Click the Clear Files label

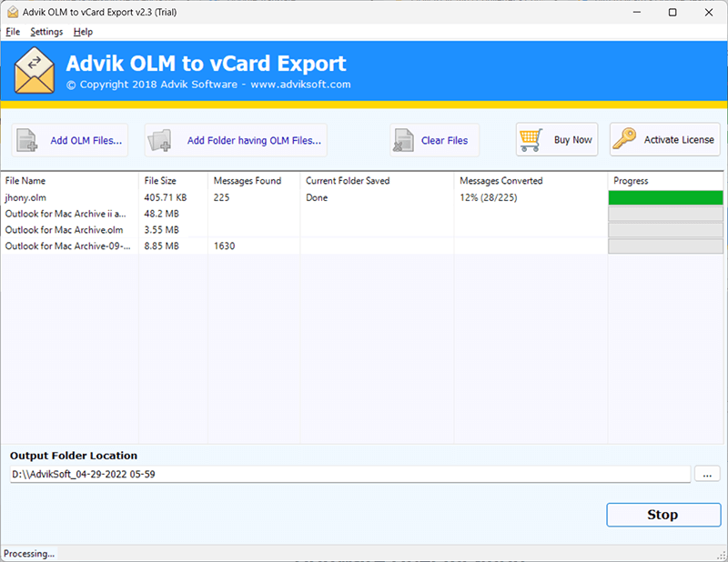[444, 140]
